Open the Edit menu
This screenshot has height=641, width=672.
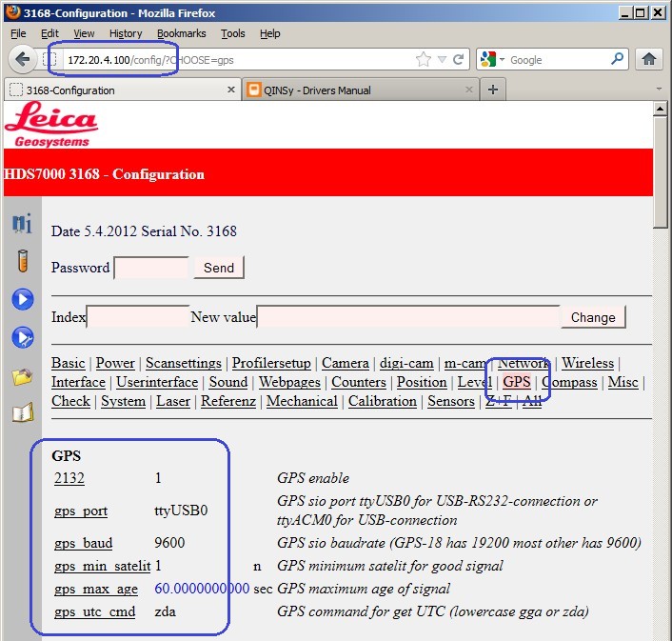point(49,33)
